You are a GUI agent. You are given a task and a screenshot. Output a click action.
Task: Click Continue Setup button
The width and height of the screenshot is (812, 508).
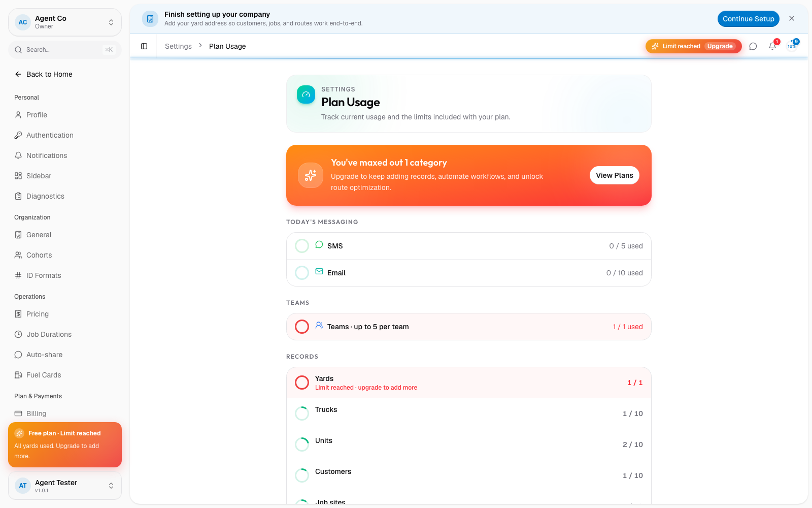coord(749,19)
